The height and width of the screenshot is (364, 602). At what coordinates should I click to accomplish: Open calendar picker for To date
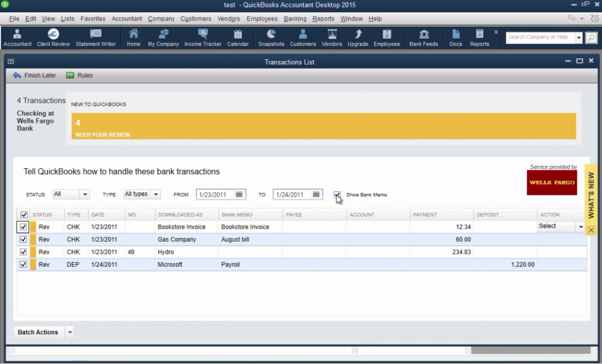pos(316,195)
